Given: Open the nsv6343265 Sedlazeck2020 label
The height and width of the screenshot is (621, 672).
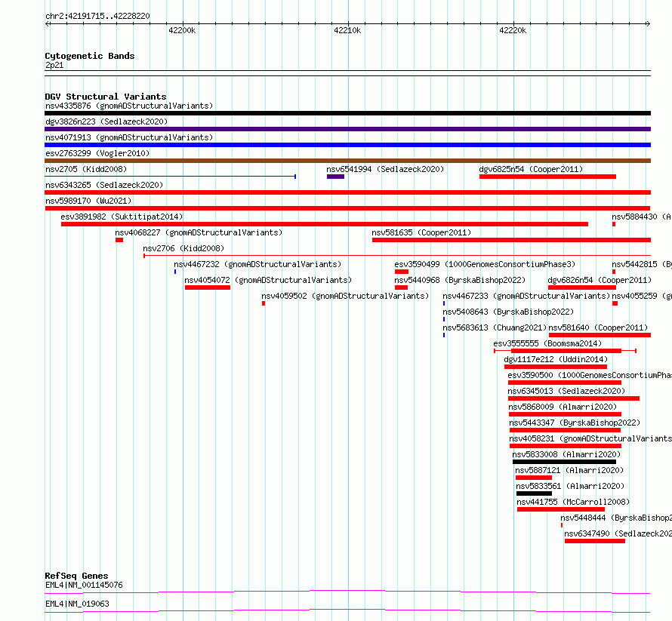Looking at the screenshot, I should coord(104,185).
